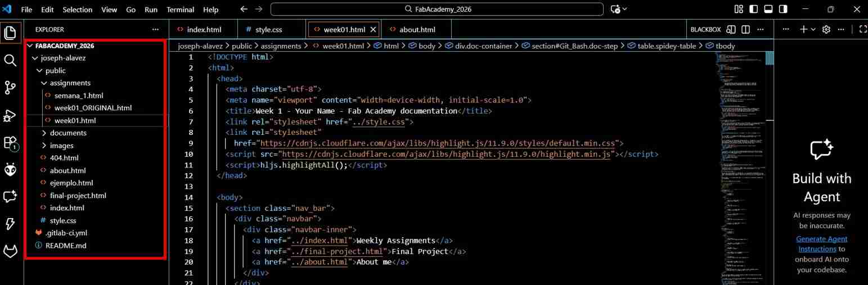Viewport: 868px width, 285px height.
Task: Open the Selection menu
Action: pyautogui.click(x=77, y=10)
